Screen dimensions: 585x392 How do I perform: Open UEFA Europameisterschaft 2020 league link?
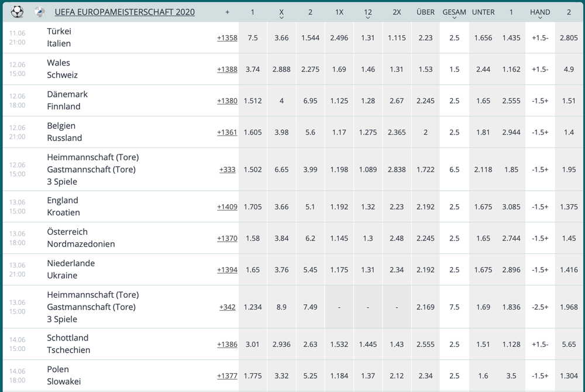[x=125, y=12]
